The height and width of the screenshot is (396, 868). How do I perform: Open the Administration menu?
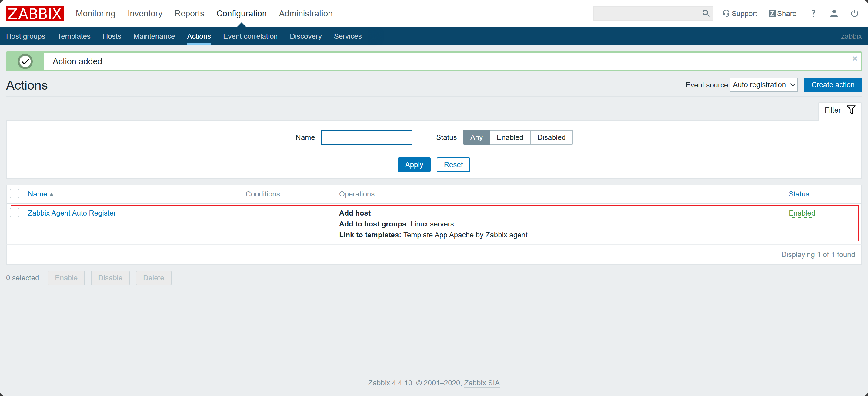tap(305, 13)
